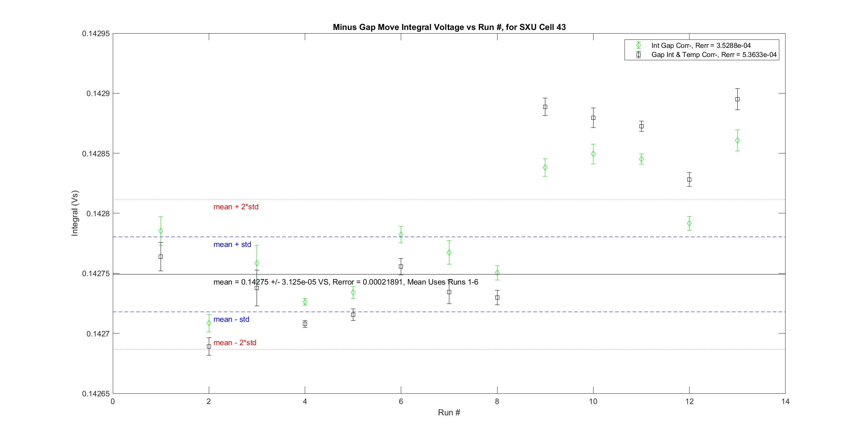Viewport: 868px width, 442px height.
Task: Click the red 'mean - 2*std' label
Action: point(235,343)
